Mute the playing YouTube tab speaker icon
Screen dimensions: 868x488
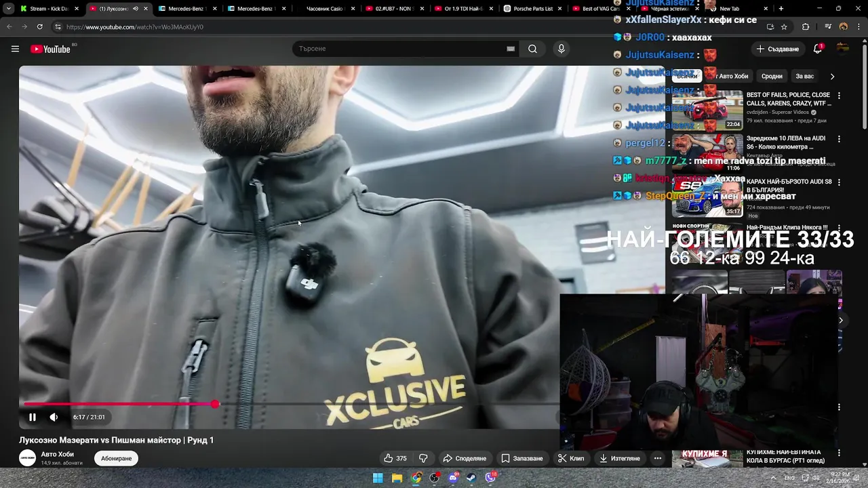135,9
